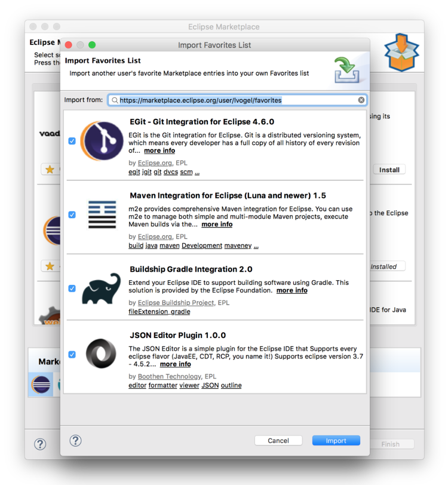Open more info link for EGit
448x485 pixels.
[159, 151]
